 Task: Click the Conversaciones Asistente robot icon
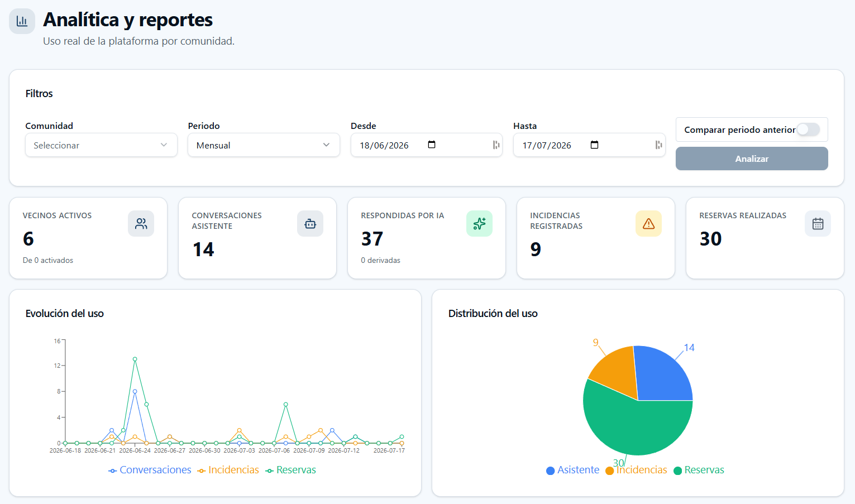coord(310,224)
